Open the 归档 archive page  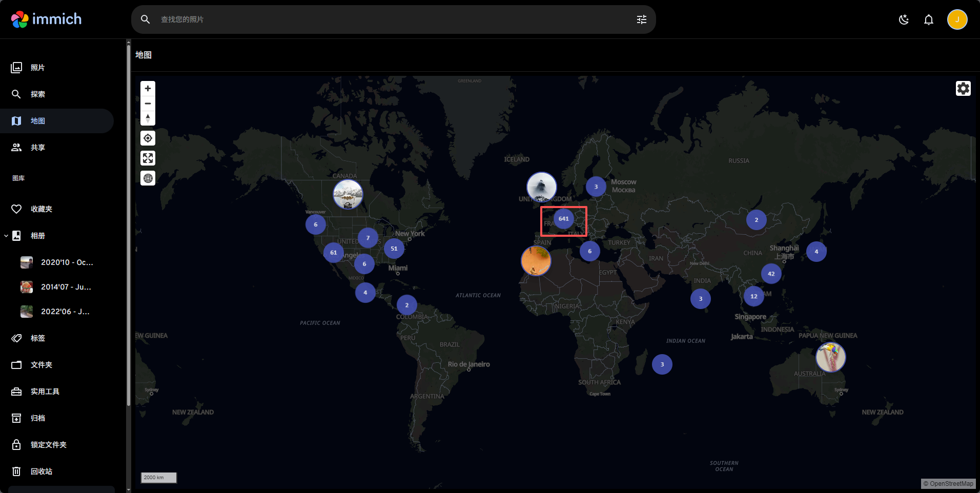(x=57, y=418)
